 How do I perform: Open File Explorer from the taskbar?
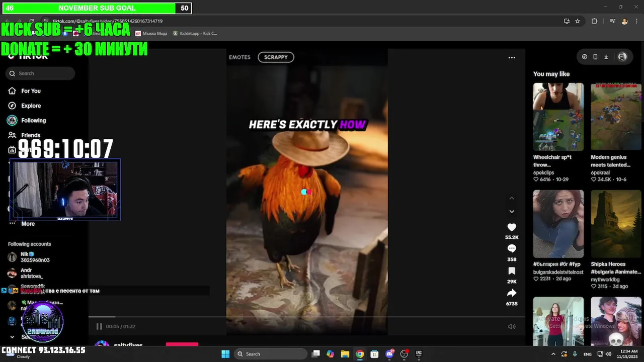345,354
